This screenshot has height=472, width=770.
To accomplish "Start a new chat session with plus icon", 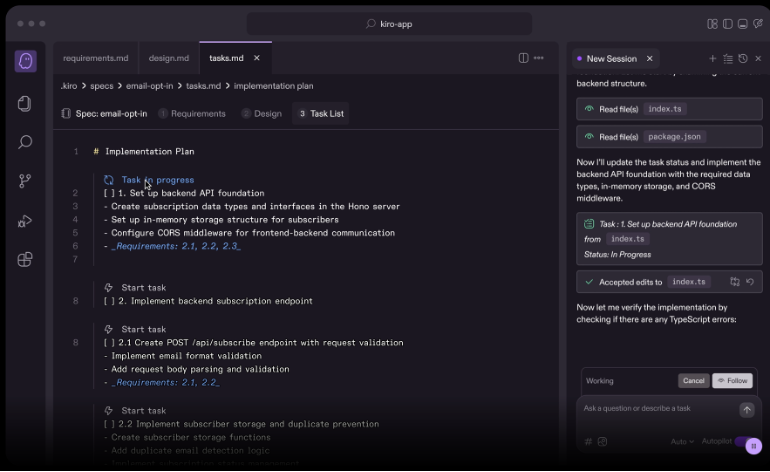I will [x=712, y=59].
